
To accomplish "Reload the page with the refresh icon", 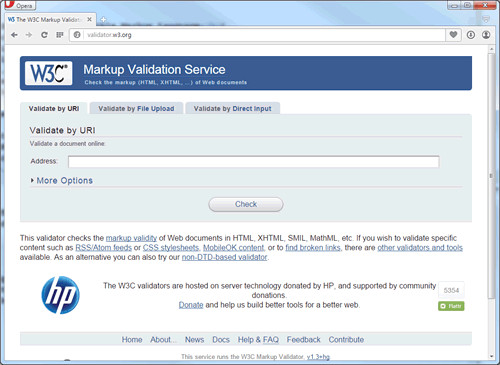I will pyautogui.click(x=44, y=35).
